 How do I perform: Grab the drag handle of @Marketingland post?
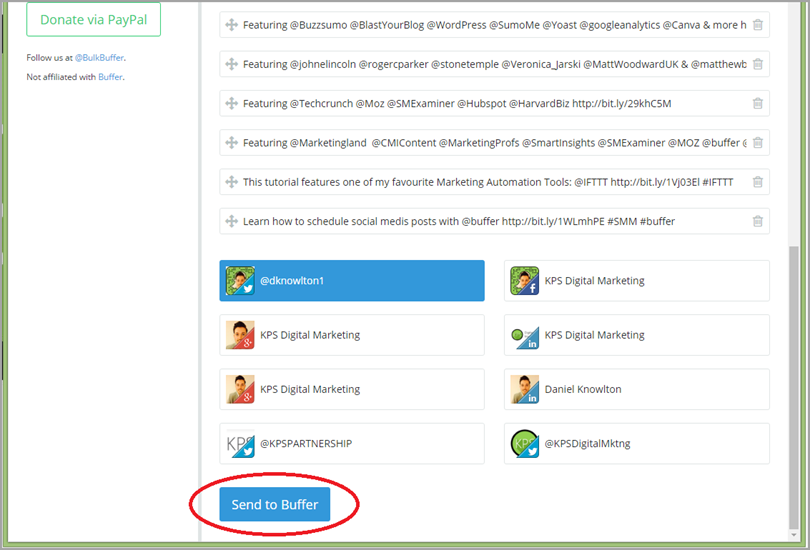[x=231, y=143]
